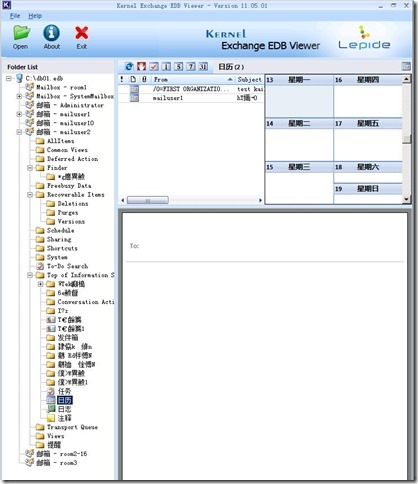418x484 pixels.
Task: Collapse the C:\db01.edb root node
Action: [9, 78]
